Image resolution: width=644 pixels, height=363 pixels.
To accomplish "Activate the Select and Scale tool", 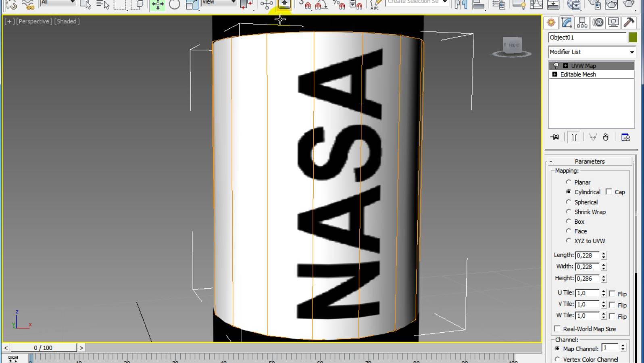I will [x=192, y=4].
